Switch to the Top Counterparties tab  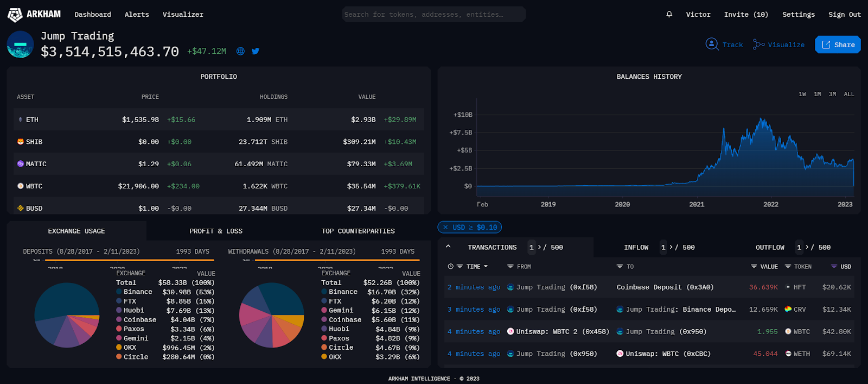click(x=358, y=231)
